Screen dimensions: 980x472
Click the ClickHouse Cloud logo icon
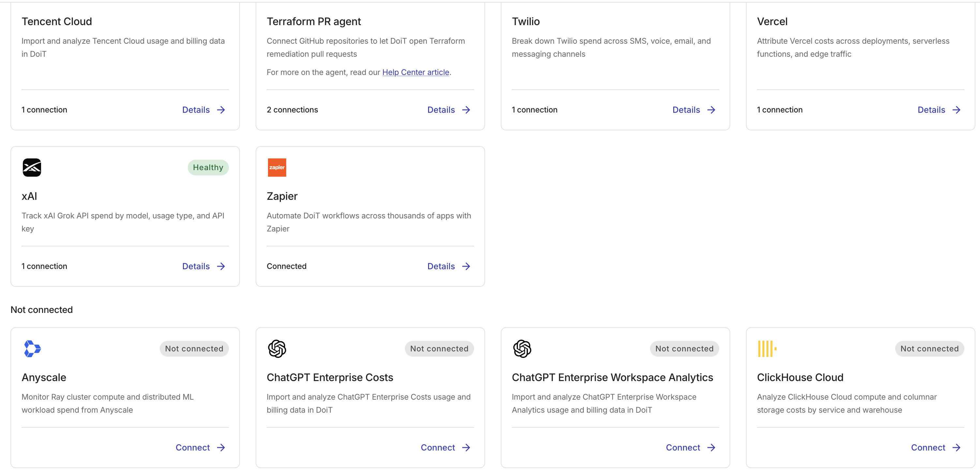point(767,349)
